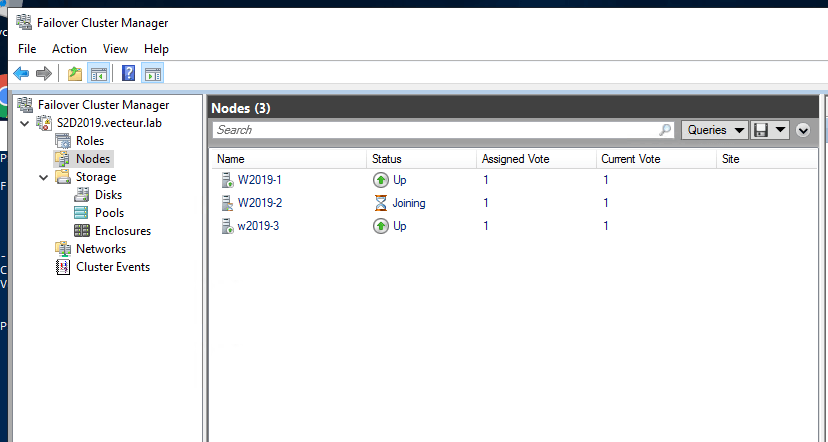
Task: Select Cluster Events in the tree
Action: 112,267
